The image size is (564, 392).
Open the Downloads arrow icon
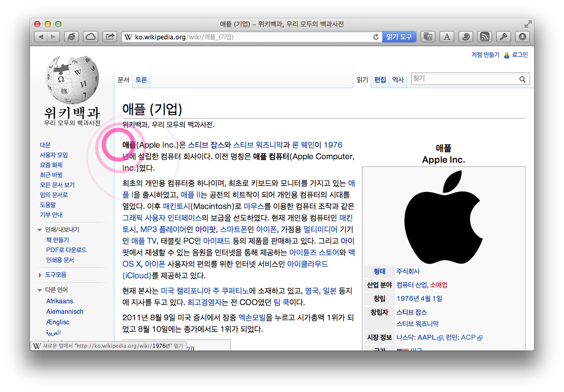pyautogui.click(x=523, y=37)
